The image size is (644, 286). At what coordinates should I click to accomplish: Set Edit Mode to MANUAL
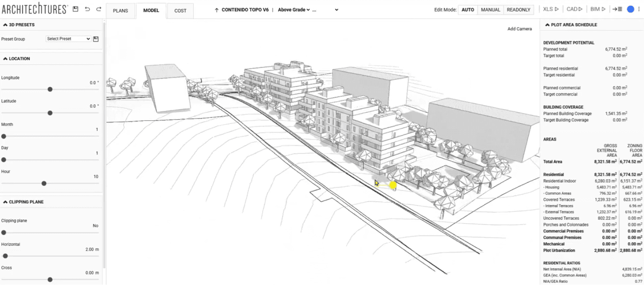(x=490, y=9)
